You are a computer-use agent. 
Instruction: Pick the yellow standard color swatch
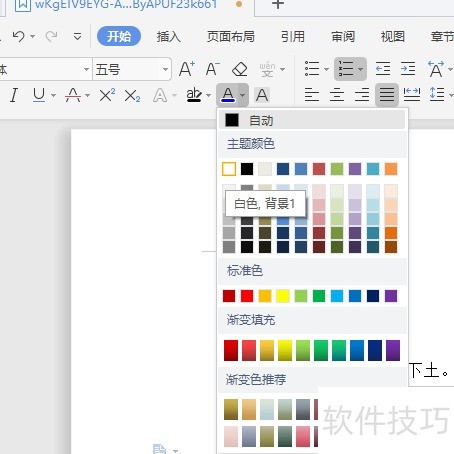[283, 296]
